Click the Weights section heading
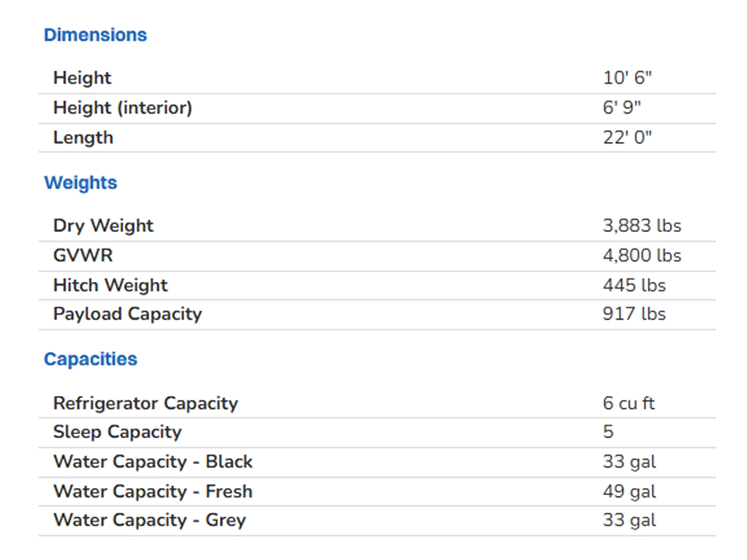 [80, 183]
